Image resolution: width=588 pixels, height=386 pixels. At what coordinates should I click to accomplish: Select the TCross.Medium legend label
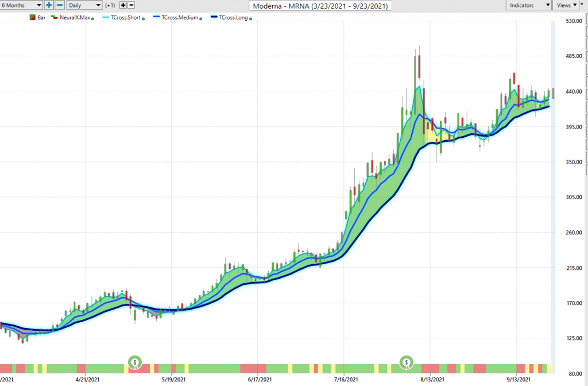180,18
